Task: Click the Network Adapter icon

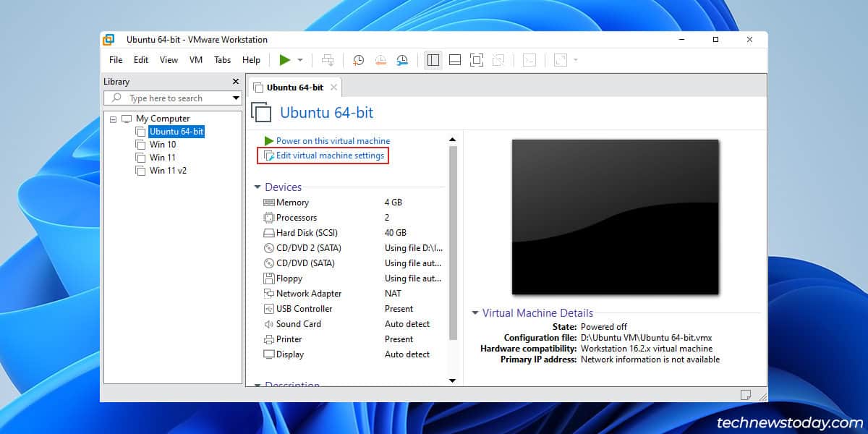Action: click(x=269, y=294)
